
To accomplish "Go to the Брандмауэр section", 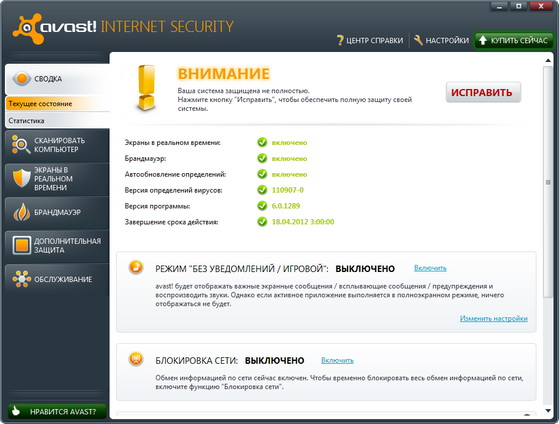I will coord(57,213).
